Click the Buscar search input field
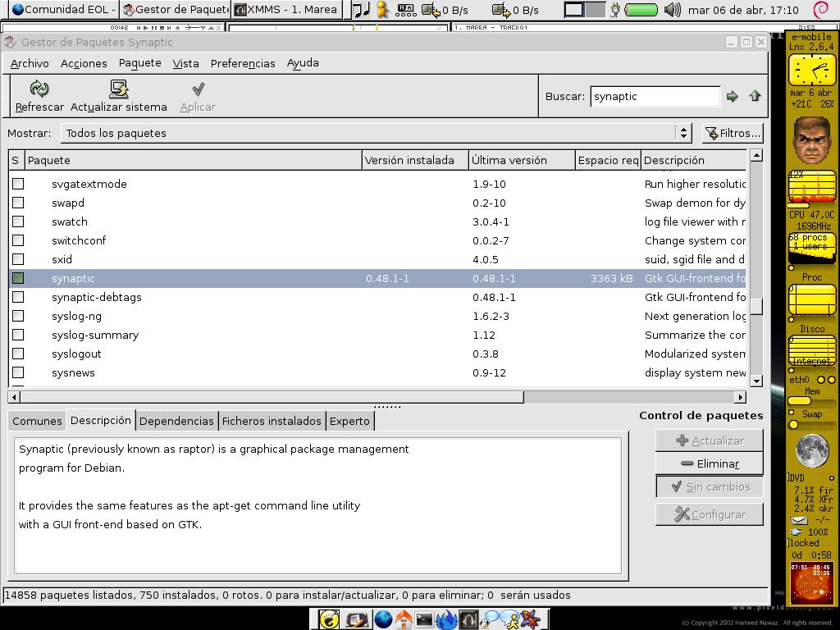 655,97
